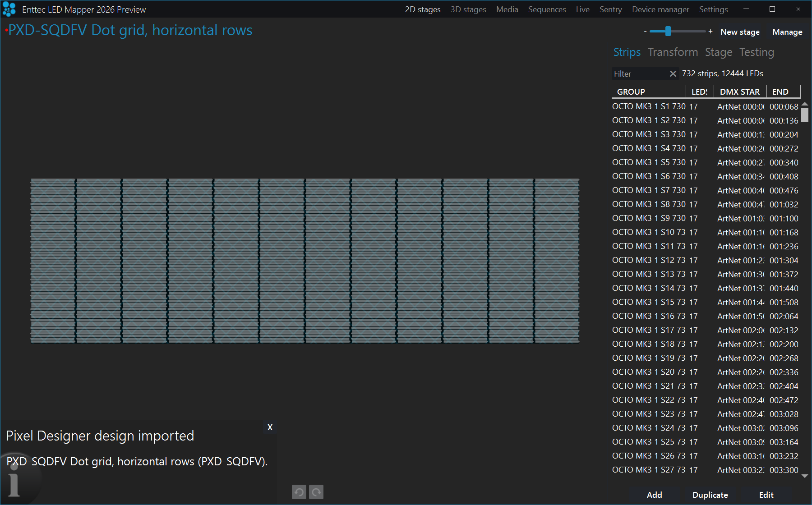Open the Settings menu
Viewport: 812px width, 505px height.
click(x=713, y=9)
